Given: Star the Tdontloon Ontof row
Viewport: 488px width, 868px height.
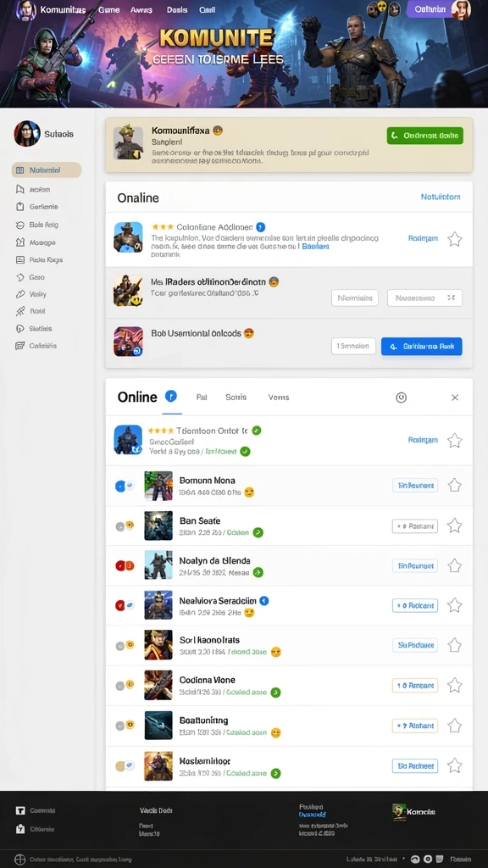Looking at the screenshot, I should (x=454, y=441).
